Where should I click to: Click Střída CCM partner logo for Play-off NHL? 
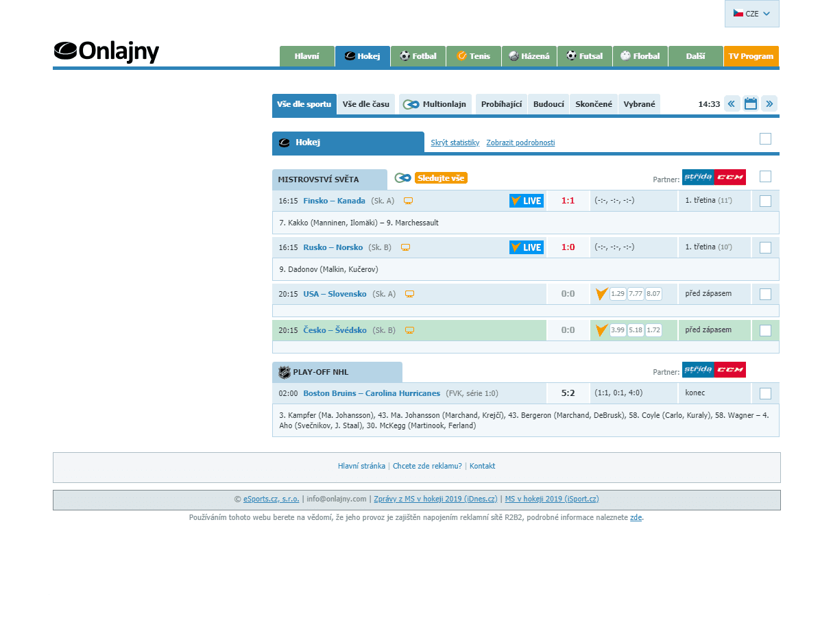[714, 369]
